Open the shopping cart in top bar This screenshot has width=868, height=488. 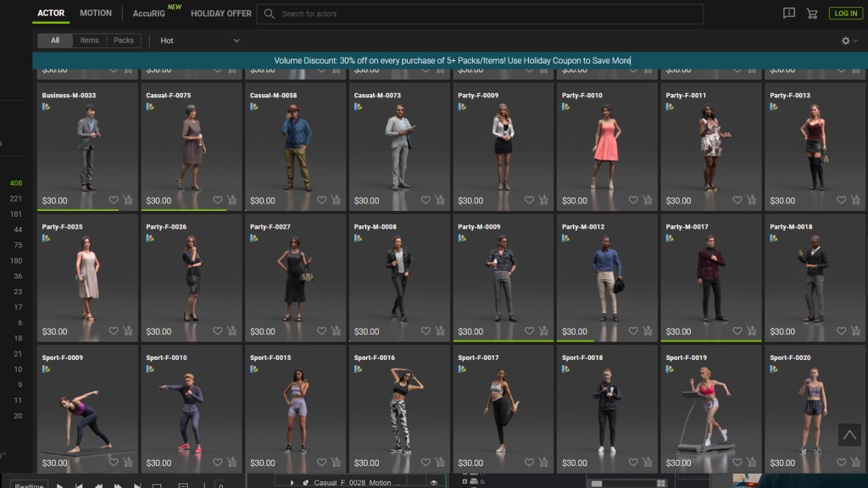812,14
